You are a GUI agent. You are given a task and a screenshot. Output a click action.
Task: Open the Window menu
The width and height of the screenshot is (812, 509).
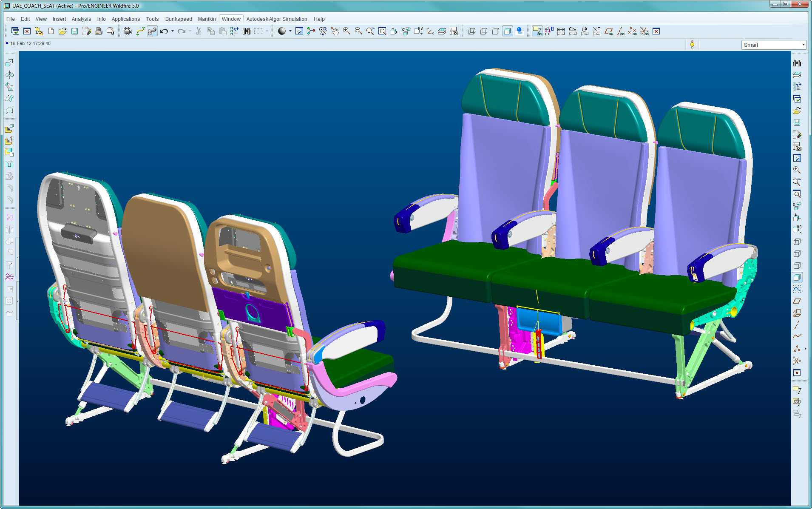coord(231,19)
